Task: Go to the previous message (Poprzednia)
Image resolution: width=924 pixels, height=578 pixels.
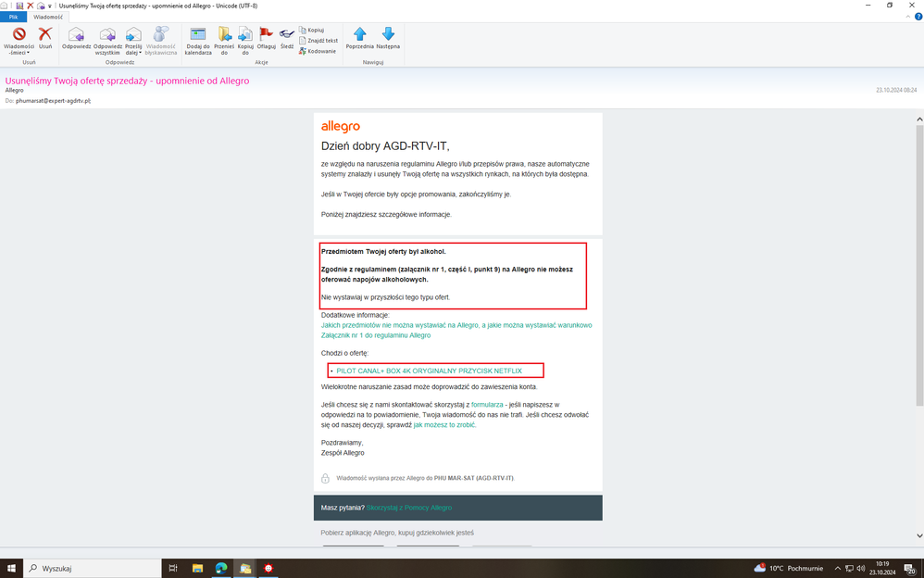Action: tap(359, 38)
